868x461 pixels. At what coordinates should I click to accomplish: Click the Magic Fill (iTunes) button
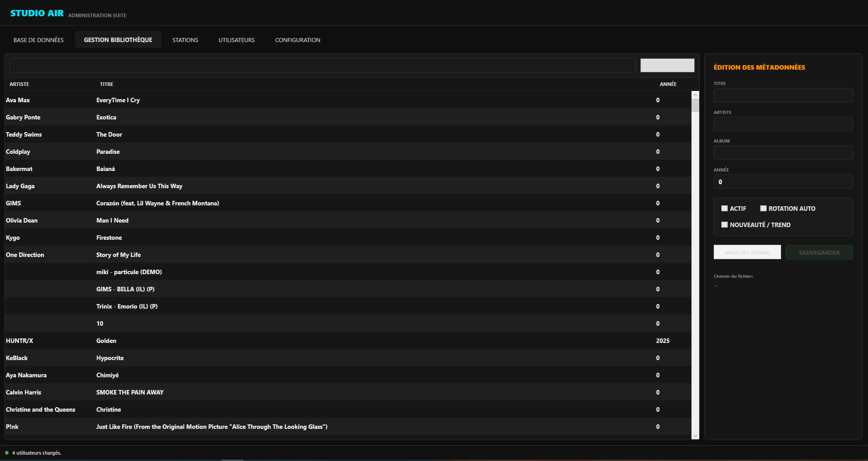747,252
